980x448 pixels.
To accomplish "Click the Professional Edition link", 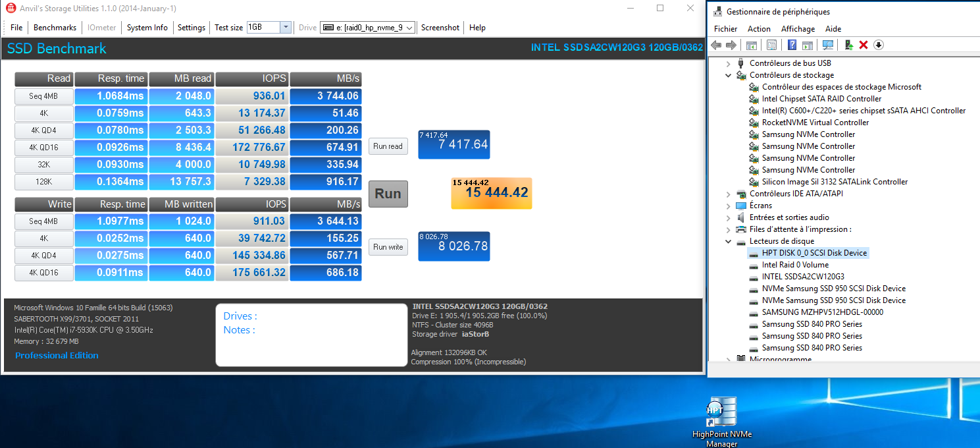I will click(57, 355).
